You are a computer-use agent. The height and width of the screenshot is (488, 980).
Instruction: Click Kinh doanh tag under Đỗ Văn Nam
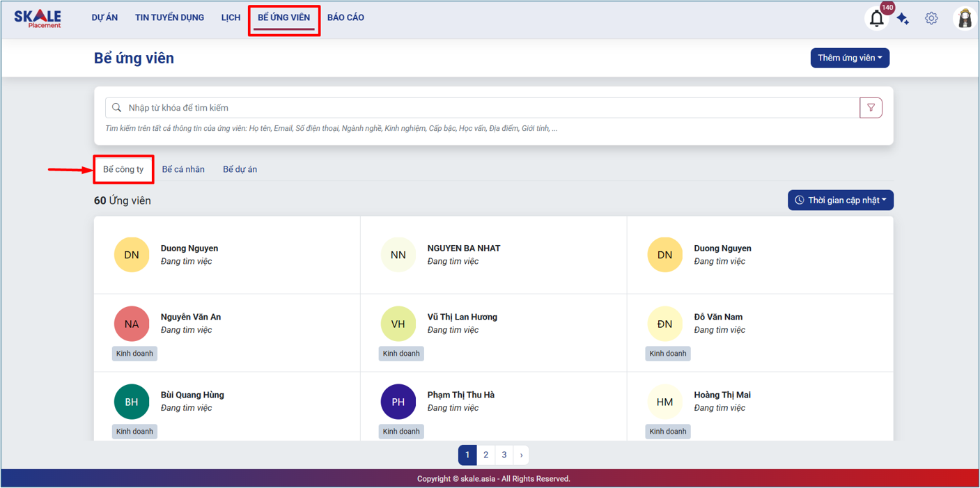point(667,354)
